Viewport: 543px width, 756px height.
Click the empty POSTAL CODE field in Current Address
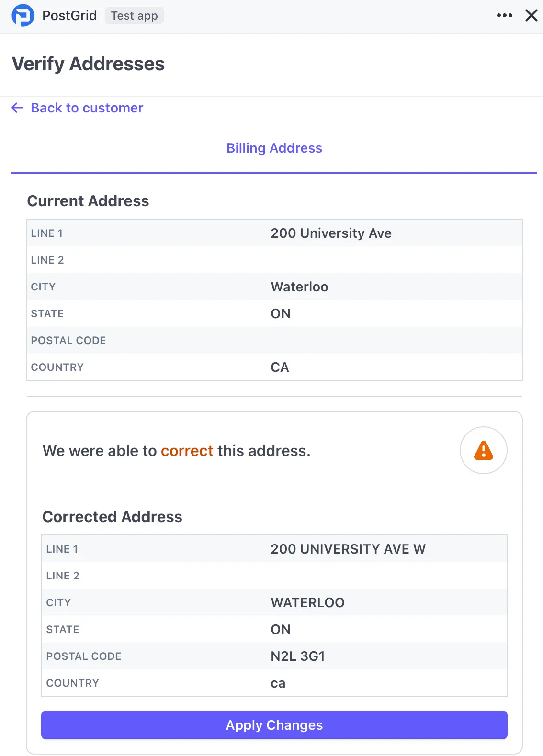274,340
